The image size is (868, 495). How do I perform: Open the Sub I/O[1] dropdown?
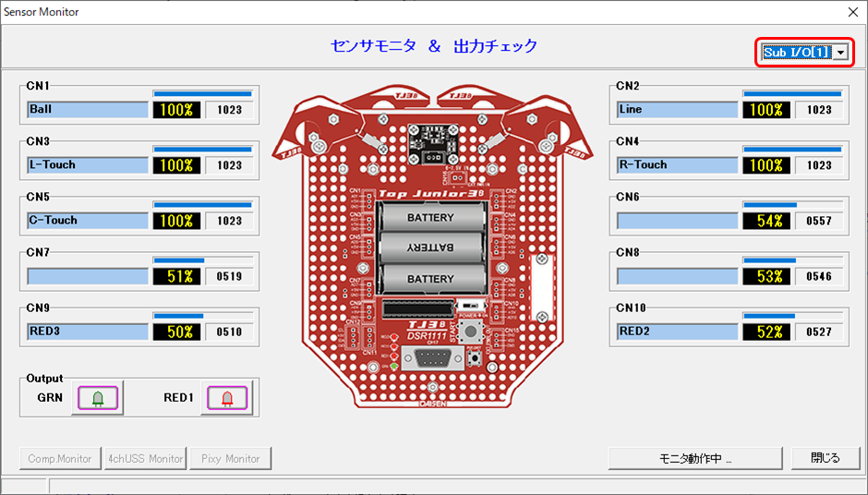tap(841, 52)
